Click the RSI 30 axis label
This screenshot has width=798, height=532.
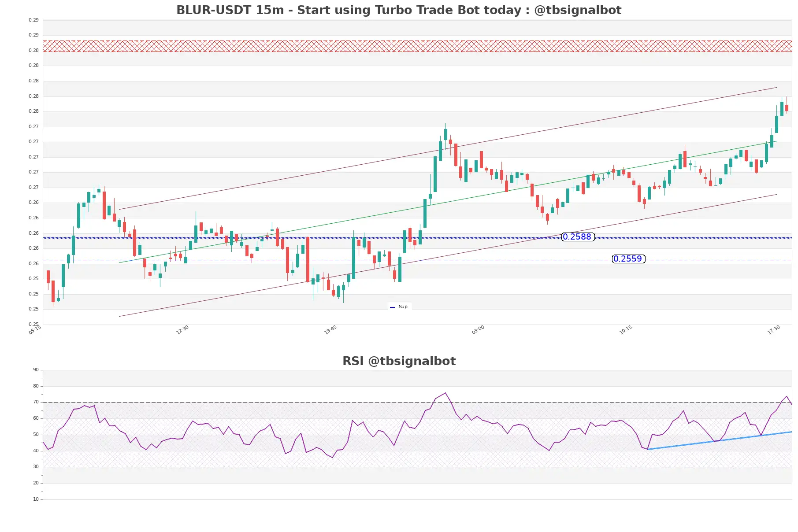click(x=36, y=467)
